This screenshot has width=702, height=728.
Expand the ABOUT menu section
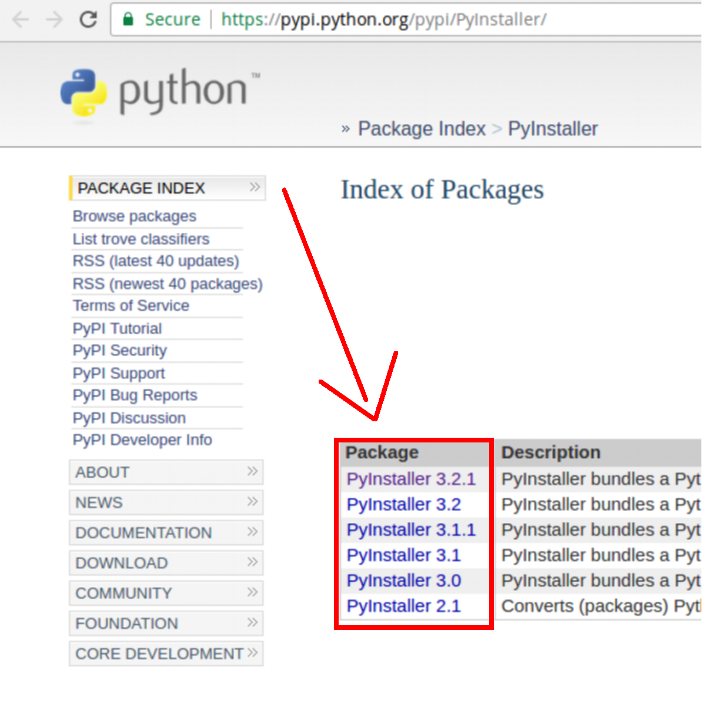tap(252, 471)
